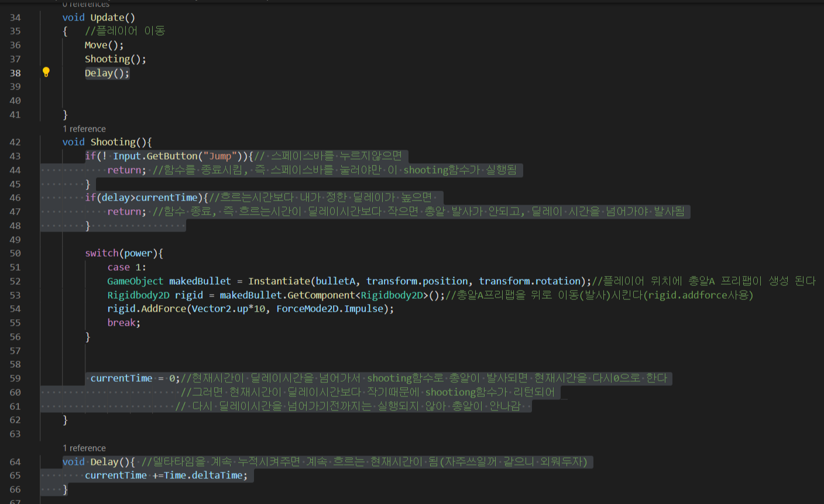Click line number 66 in the gutter
This screenshot has height=504, width=824.
coord(15,489)
